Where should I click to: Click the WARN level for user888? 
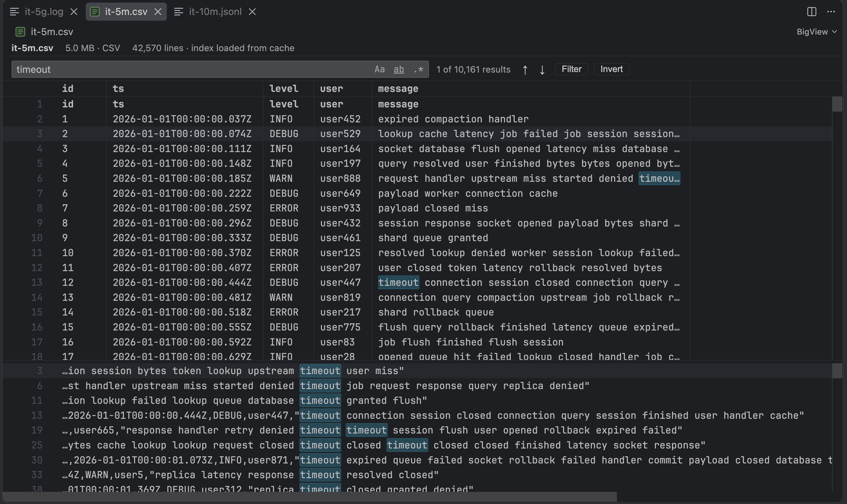[x=281, y=179]
